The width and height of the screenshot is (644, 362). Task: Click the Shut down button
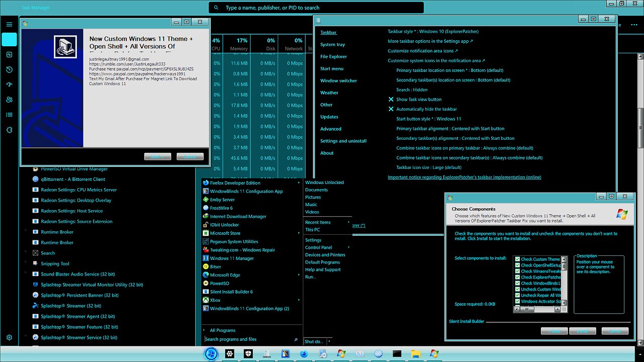(x=314, y=341)
